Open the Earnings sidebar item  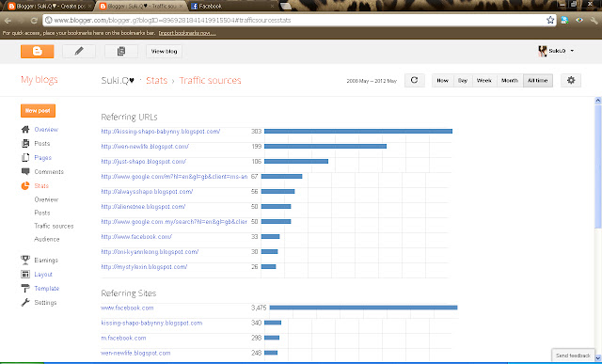point(46,261)
